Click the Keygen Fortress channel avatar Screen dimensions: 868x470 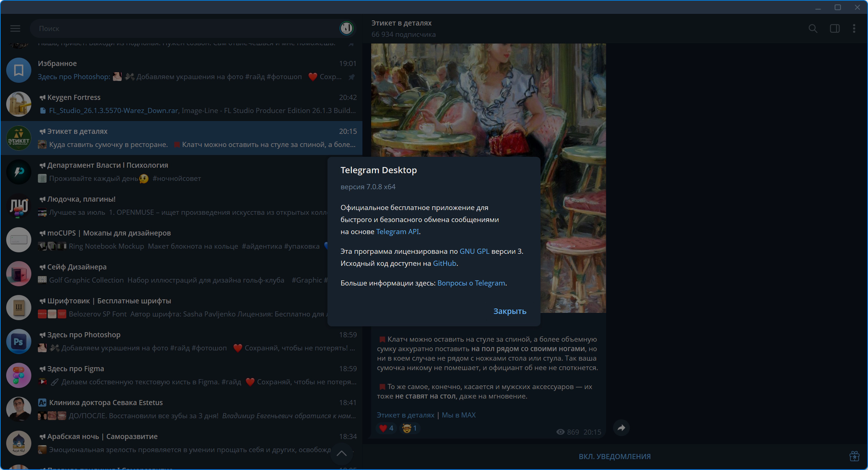(x=19, y=104)
